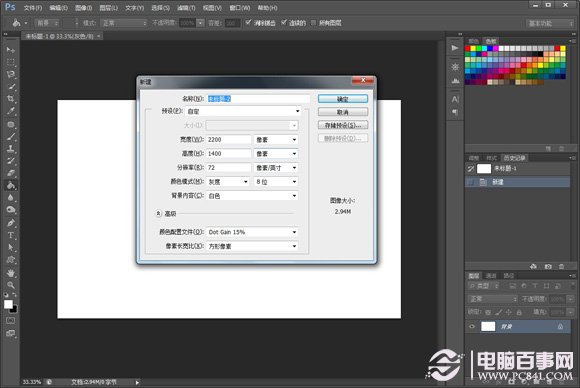Open the pixel aspect ratio 方形像素 dropdown
This screenshot has height=388, width=580.
(252, 246)
